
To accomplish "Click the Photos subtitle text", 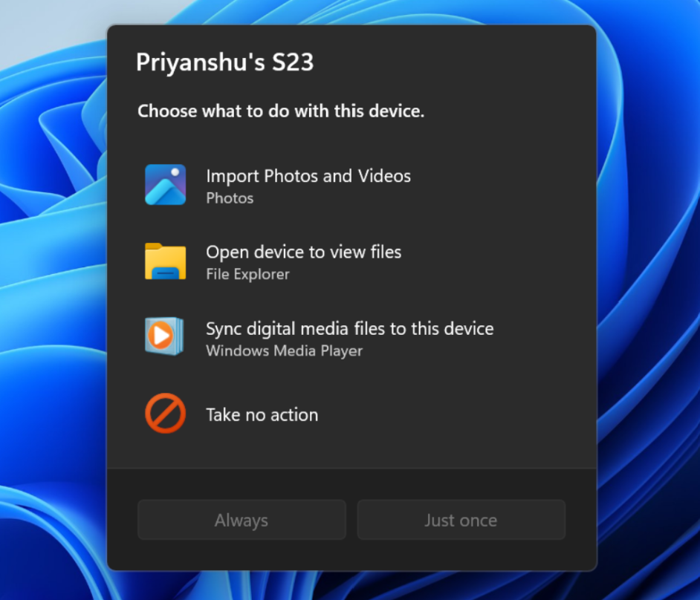I will [230, 198].
